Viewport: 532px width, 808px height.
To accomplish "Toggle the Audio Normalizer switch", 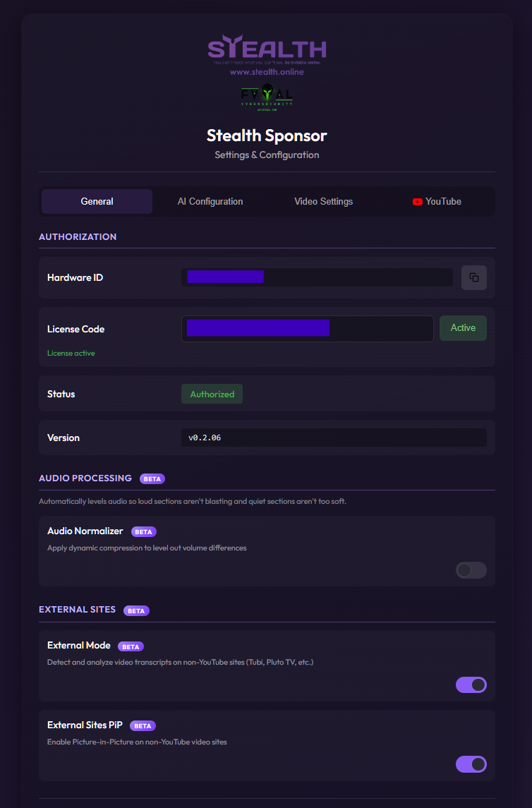I will 471,570.
